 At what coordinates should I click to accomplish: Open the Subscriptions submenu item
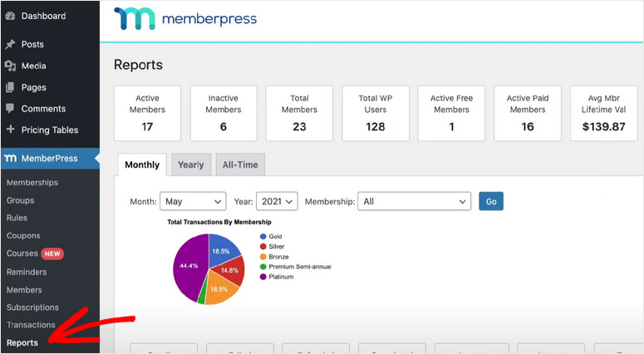(32, 307)
